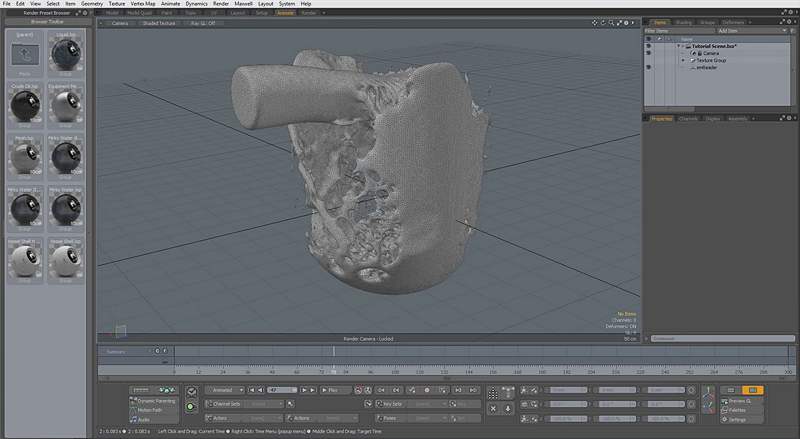This screenshot has height=439, width=800.
Task: Click the Dynamic Parenting icon
Action: pyautogui.click(x=134, y=401)
